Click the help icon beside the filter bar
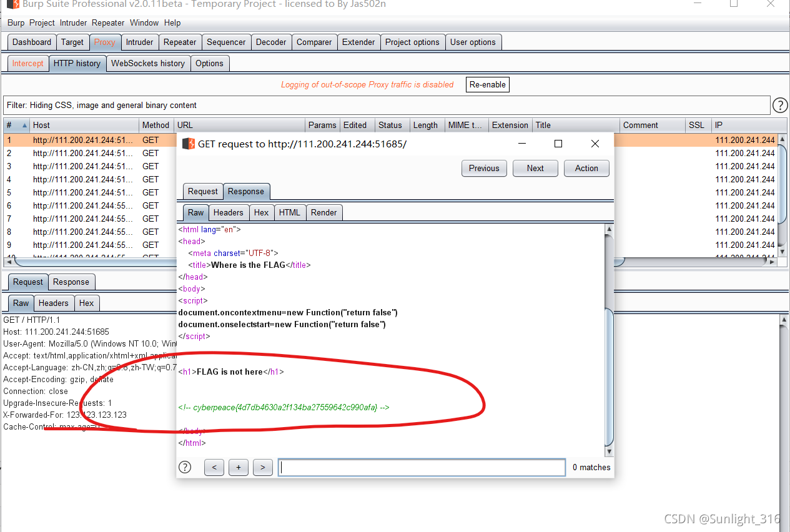 pos(780,105)
